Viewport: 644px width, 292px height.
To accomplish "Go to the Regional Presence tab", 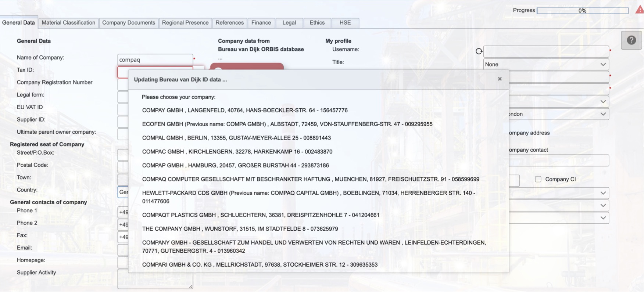I will coord(185,23).
